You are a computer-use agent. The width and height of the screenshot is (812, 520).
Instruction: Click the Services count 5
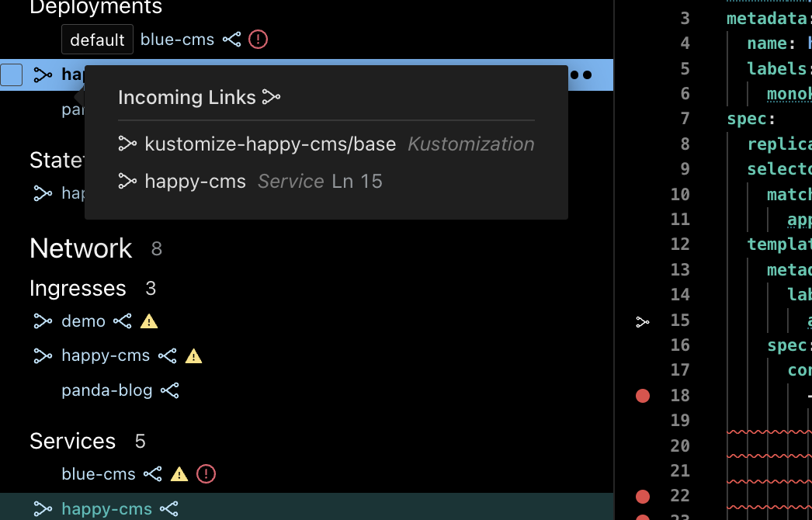coord(140,442)
